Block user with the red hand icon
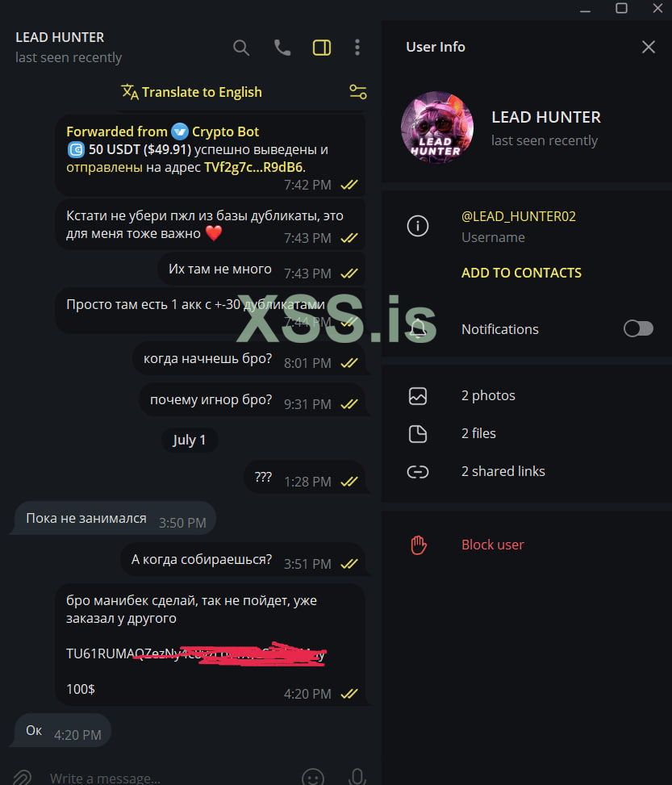 [526, 545]
